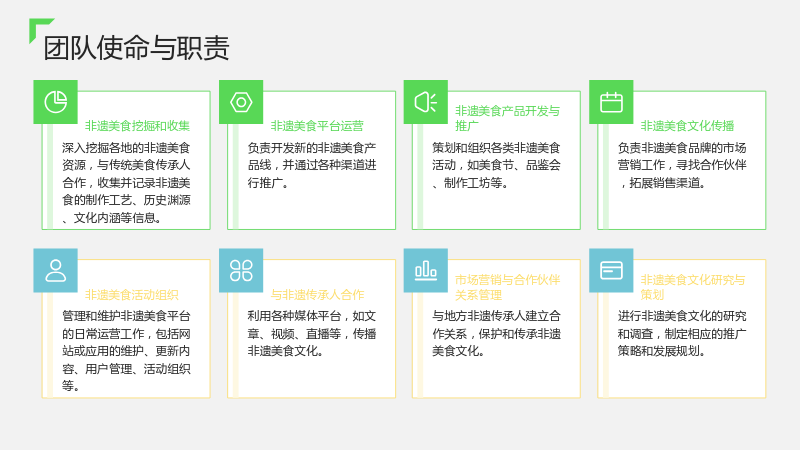Select the four-petal grid icon
This screenshot has width=800, height=450.
(x=241, y=270)
